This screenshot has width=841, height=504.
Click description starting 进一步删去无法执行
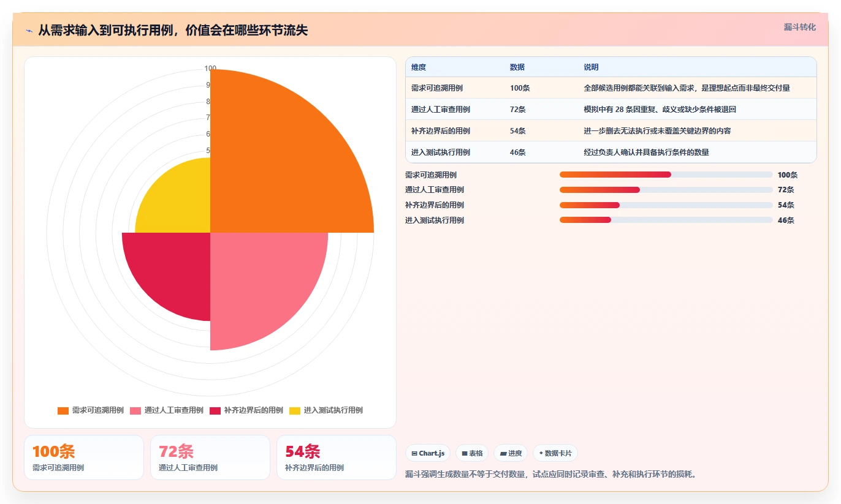pyautogui.click(x=658, y=131)
